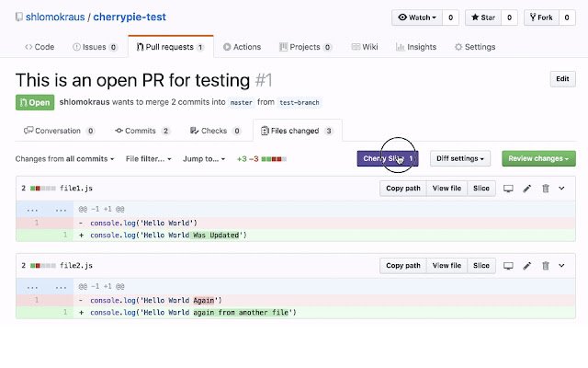This screenshot has width=588, height=368.
Task: Edit file2.js with the pencil icon
Action: (526, 266)
